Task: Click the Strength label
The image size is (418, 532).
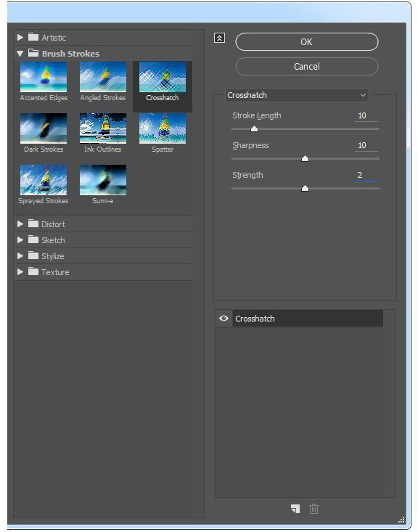Action: coord(247,176)
